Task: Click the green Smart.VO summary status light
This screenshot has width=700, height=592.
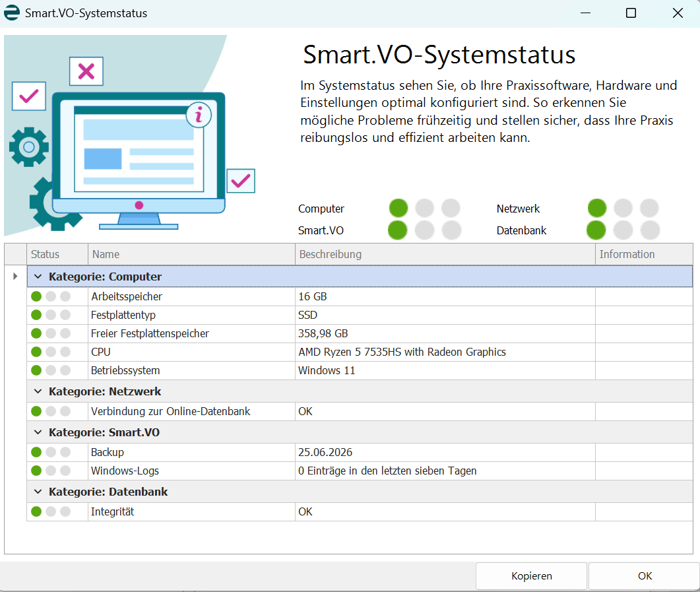Action: click(x=397, y=230)
